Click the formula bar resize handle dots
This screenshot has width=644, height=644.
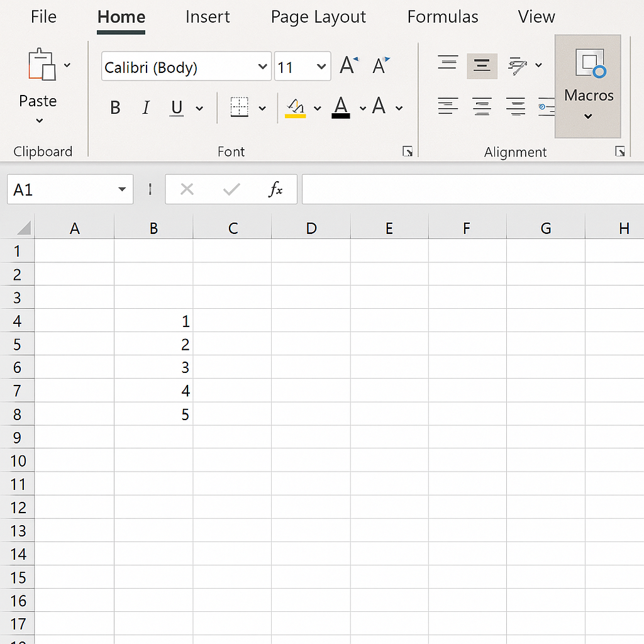pyautogui.click(x=150, y=189)
